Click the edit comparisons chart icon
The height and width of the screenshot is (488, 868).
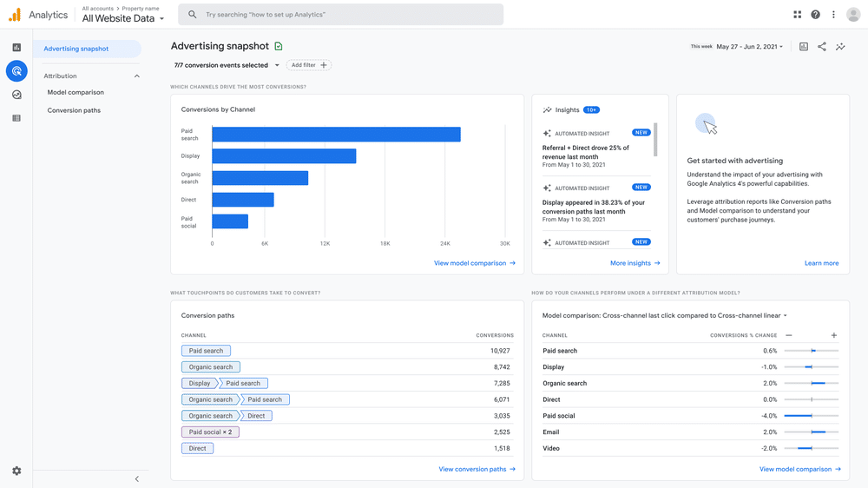(x=804, y=47)
